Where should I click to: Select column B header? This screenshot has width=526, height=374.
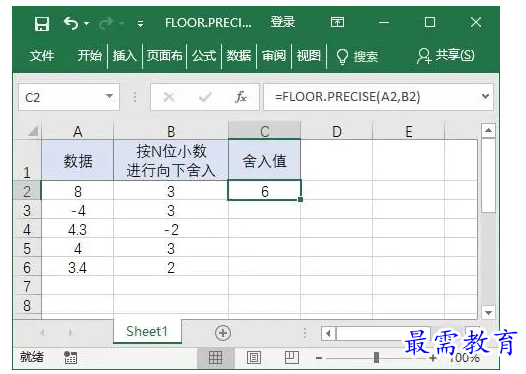(x=171, y=131)
